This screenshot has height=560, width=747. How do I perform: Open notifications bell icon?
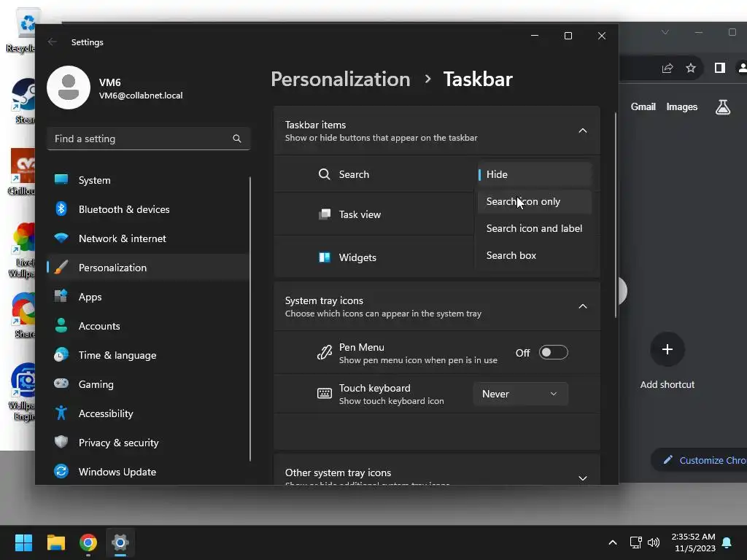pyautogui.click(x=727, y=542)
